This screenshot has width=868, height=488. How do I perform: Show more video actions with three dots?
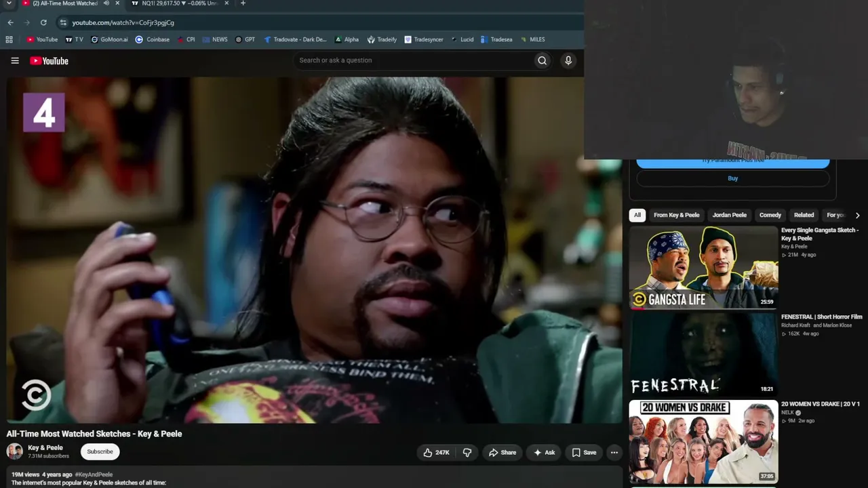[614, 452]
